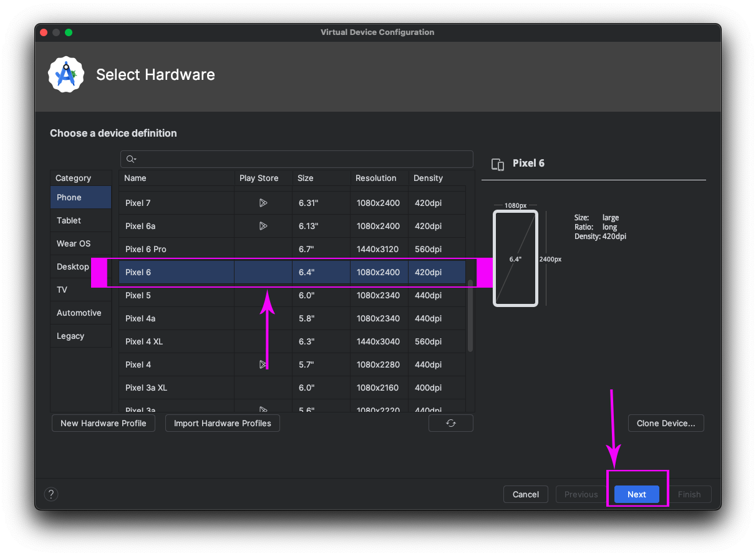756x556 pixels.
Task: Click the 1440x3040 resolution cell
Action: [378, 341]
